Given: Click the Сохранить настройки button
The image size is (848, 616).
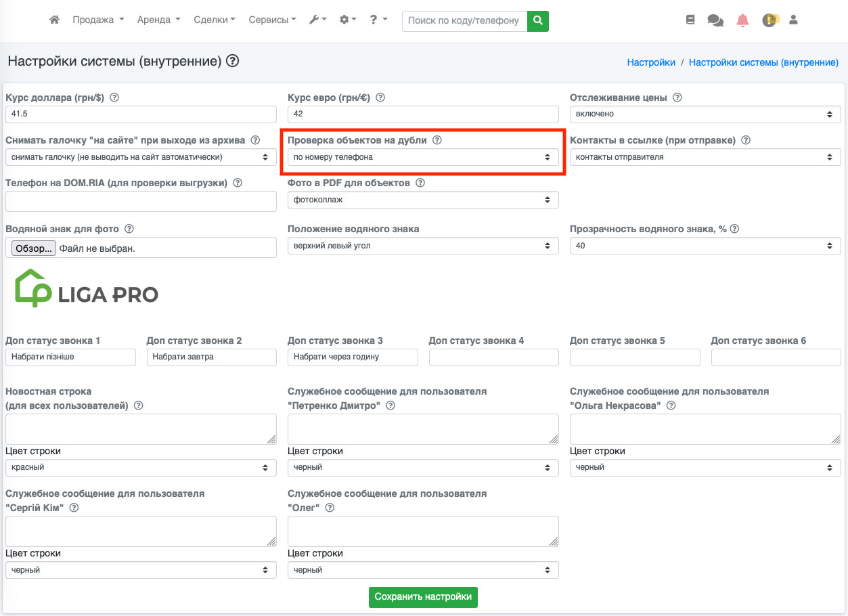Looking at the screenshot, I should tap(423, 597).
